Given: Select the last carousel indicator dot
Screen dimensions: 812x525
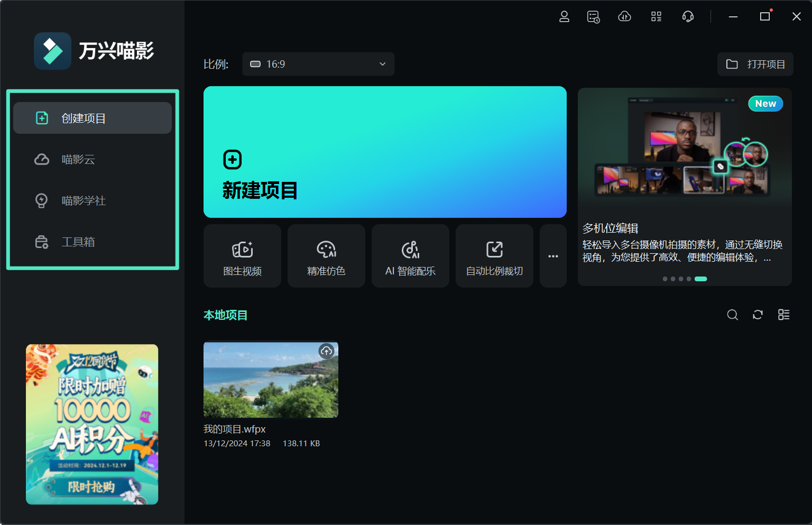Looking at the screenshot, I should [700, 279].
